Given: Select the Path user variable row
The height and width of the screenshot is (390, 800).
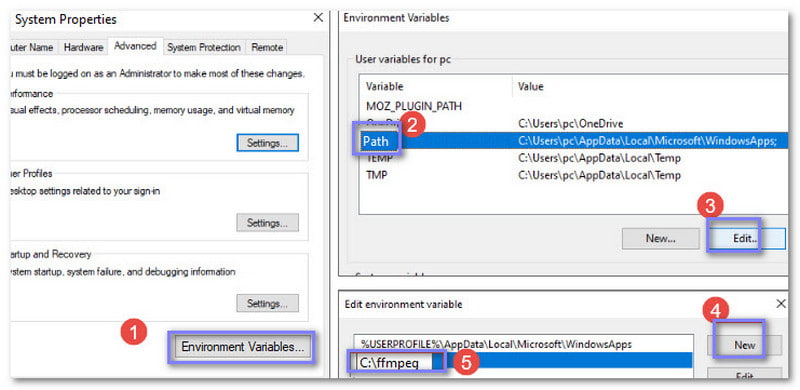Looking at the screenshot, I should click(573, 141).
